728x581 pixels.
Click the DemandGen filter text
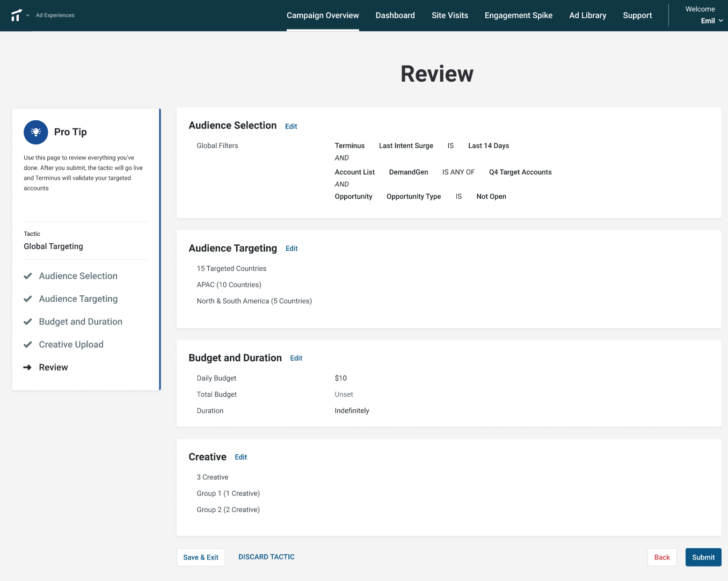click(x=409, y=172)
